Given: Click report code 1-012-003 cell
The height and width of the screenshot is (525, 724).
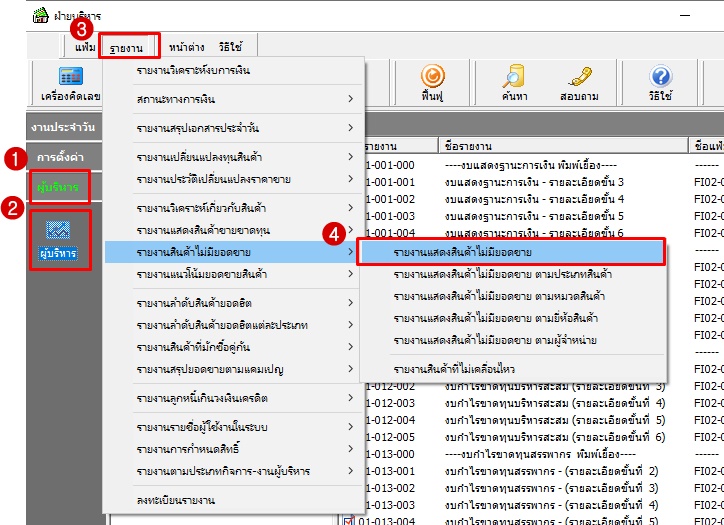Looking at the screenshot, I should (x=391, y=403).
